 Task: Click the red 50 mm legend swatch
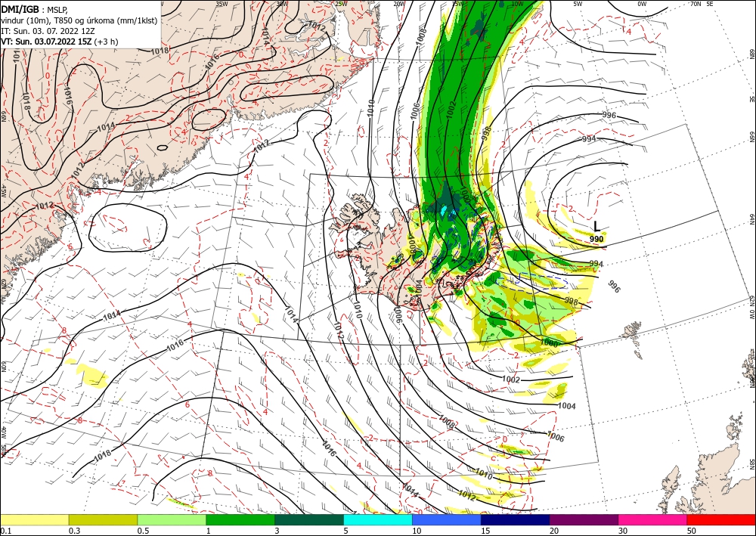tap(721, 519)
